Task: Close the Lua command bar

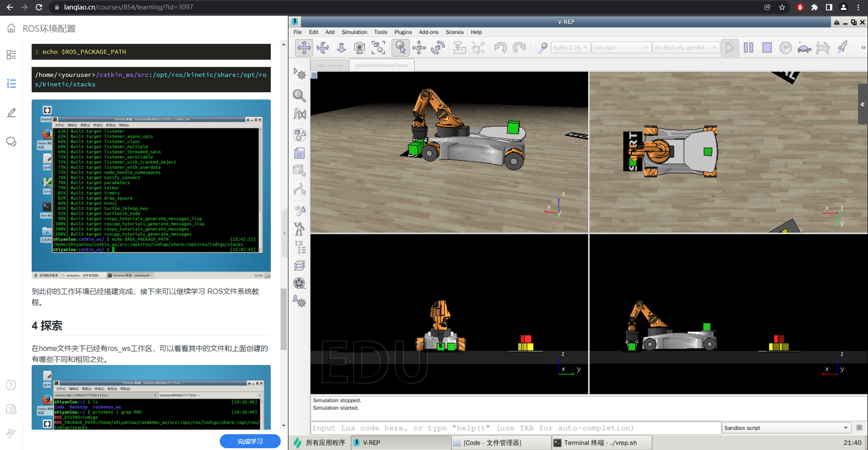Action: coord(859,427)
